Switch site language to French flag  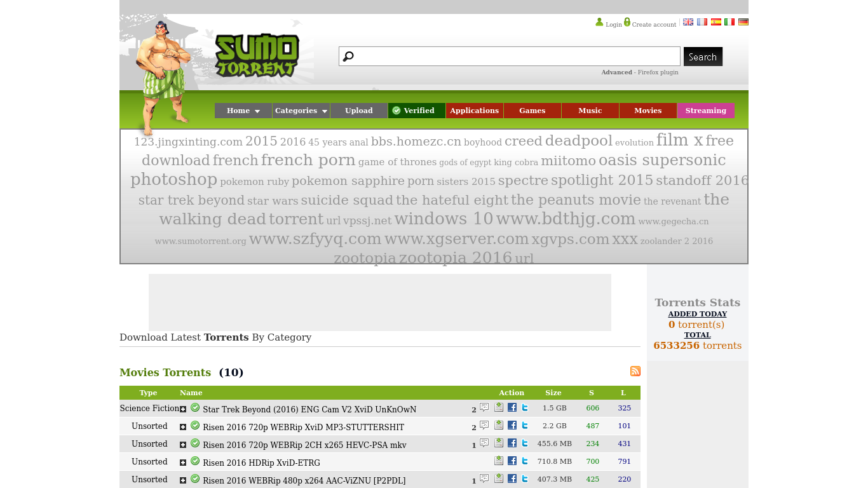coord(702,22)
